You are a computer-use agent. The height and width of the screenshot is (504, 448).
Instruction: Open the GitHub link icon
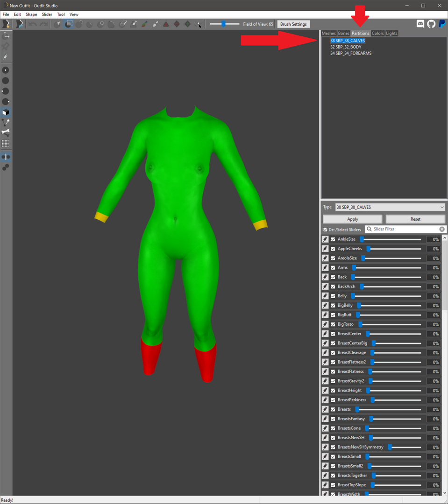pos(431,24)
